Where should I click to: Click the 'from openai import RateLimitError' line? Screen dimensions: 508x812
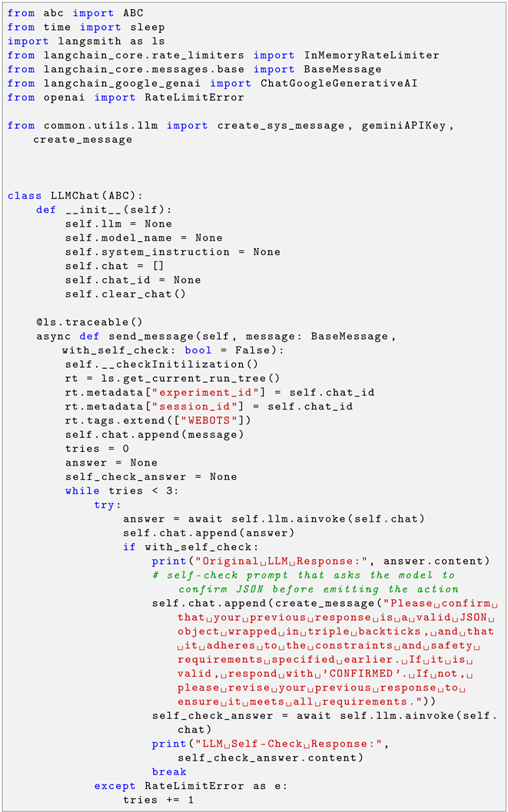pos(125,97)
